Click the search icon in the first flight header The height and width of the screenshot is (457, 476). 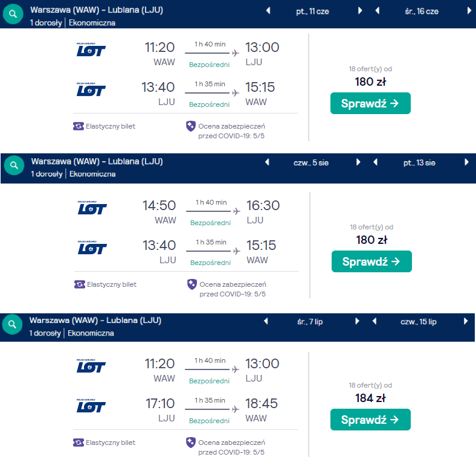13,14
